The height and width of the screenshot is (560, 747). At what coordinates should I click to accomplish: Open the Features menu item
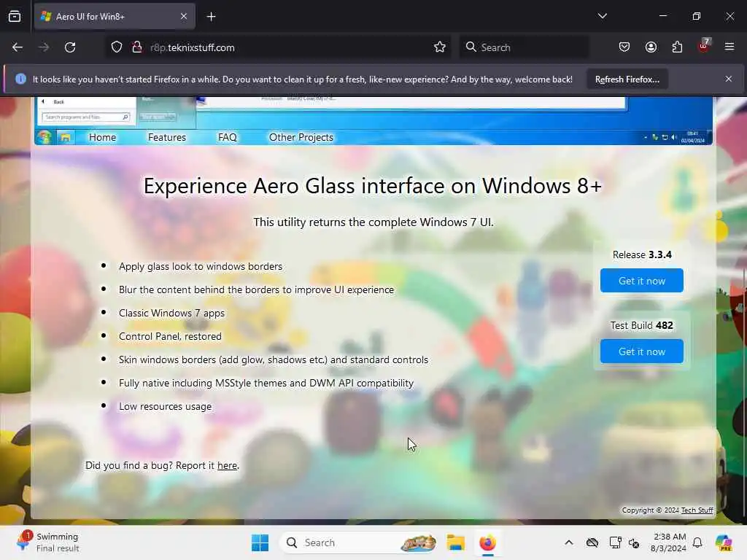coord(167,137)
